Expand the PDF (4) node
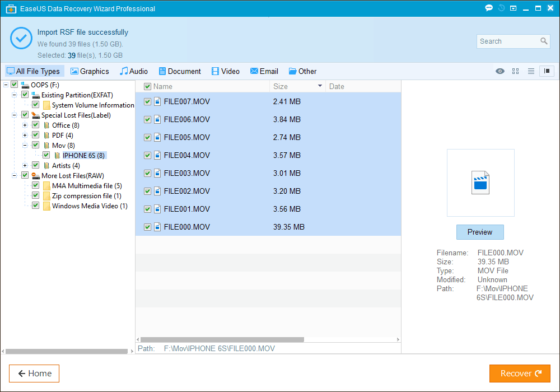The width and height of the screenshot is (560, 392). (x=25, y=136)
